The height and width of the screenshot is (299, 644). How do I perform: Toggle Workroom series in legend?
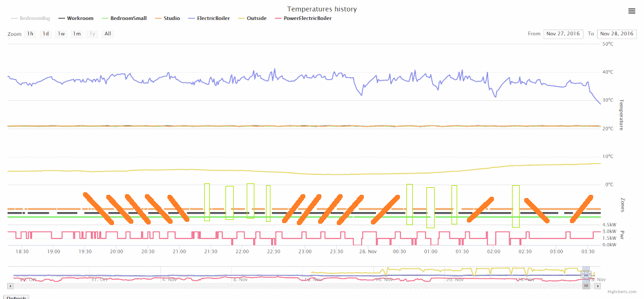75,19
